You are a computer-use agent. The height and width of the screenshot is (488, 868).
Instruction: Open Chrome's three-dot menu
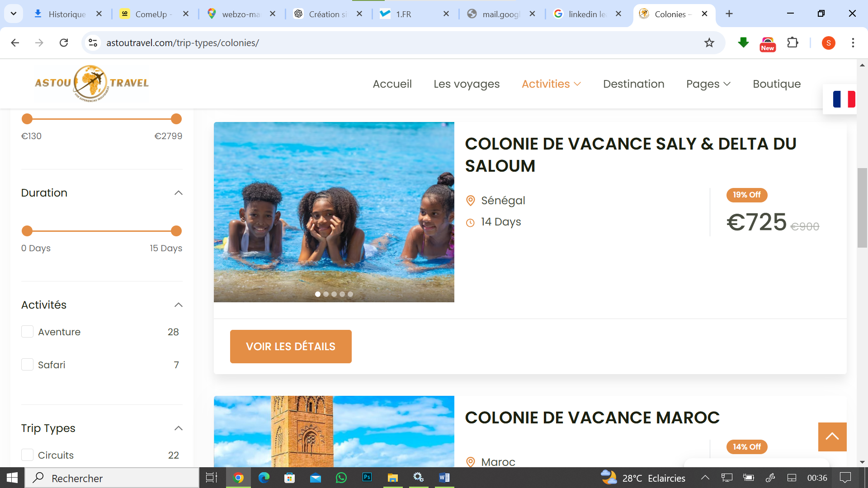click(853, 42)
